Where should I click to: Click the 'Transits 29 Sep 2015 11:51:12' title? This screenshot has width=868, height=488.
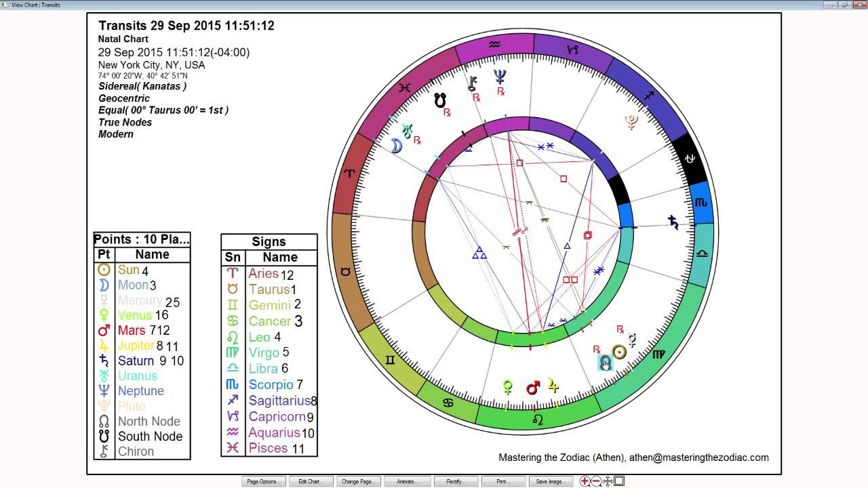[x=186, y=26]
